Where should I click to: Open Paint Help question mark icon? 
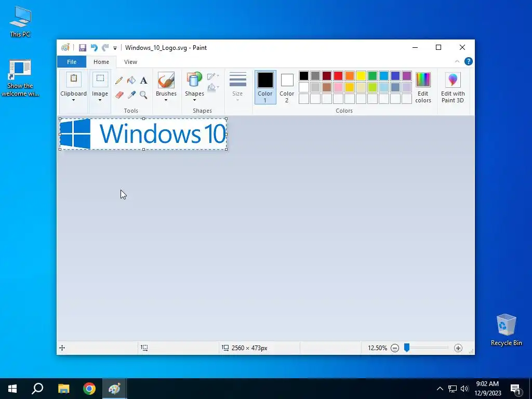(469, 61)
